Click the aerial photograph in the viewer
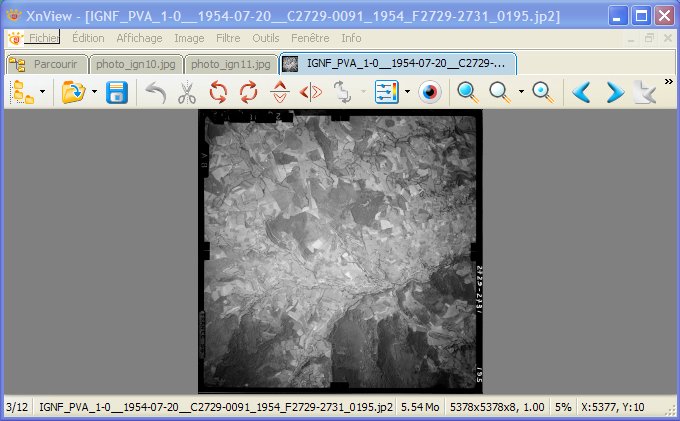This screenshot has width=680, height=421. coord(340,250)
